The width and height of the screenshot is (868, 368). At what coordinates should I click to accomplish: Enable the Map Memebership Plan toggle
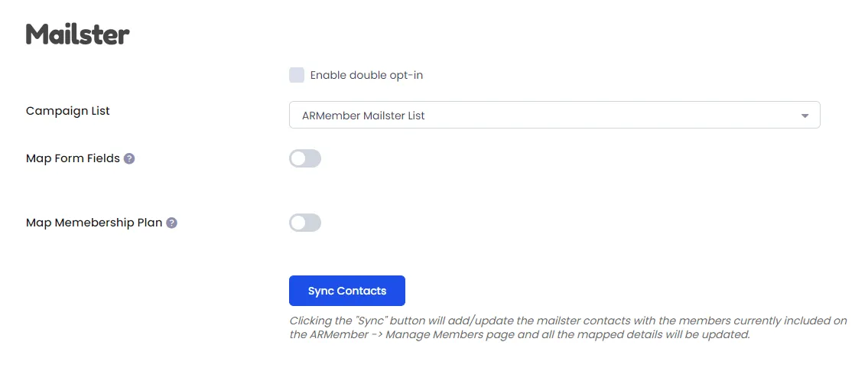(305, 223)
